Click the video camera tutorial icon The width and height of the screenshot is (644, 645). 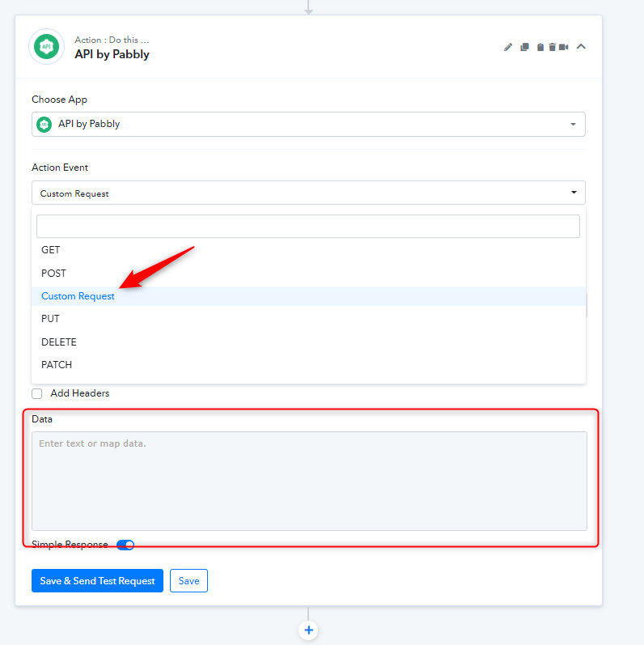(x=564, y=47)
